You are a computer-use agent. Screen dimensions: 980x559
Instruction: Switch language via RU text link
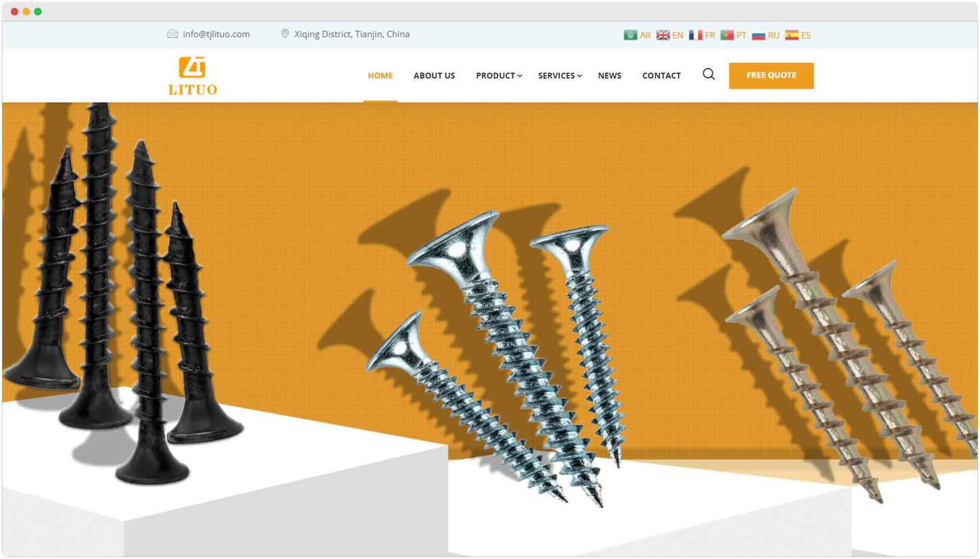click(774, 35)
